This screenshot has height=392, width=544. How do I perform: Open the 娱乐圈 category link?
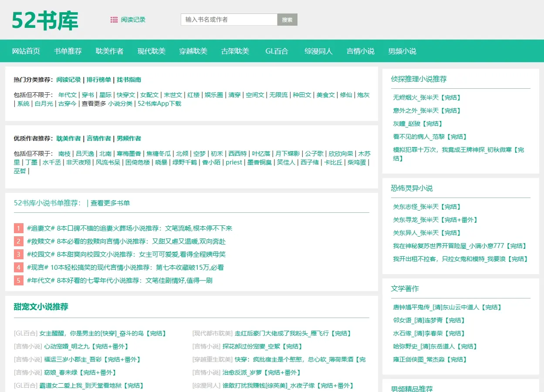(x=214, y=95)
